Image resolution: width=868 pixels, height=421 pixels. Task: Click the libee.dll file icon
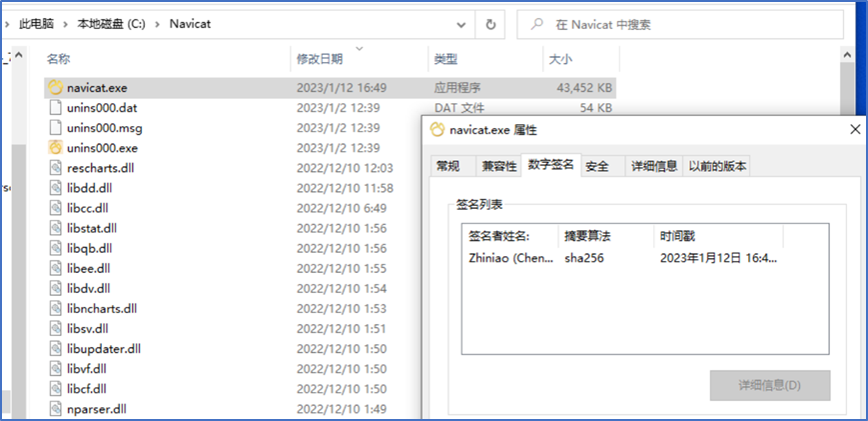pyautogui.click(x=55, y=269)
